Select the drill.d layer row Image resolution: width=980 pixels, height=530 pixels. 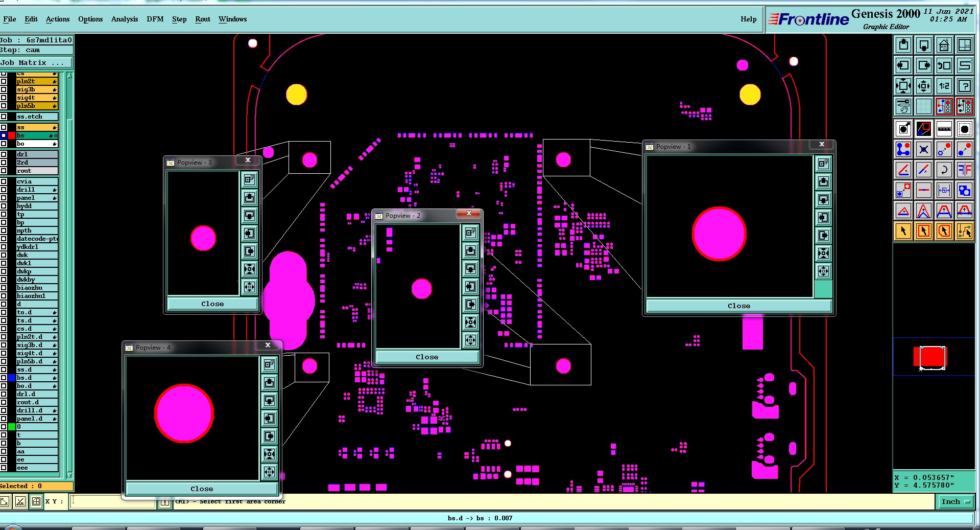(x=37, y=410)
